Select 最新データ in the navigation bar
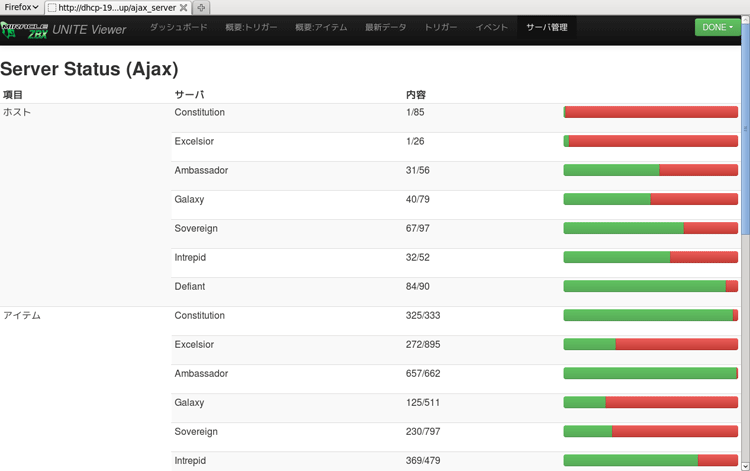The width and height of the screenshot is (750, 471). coord(385,28)
